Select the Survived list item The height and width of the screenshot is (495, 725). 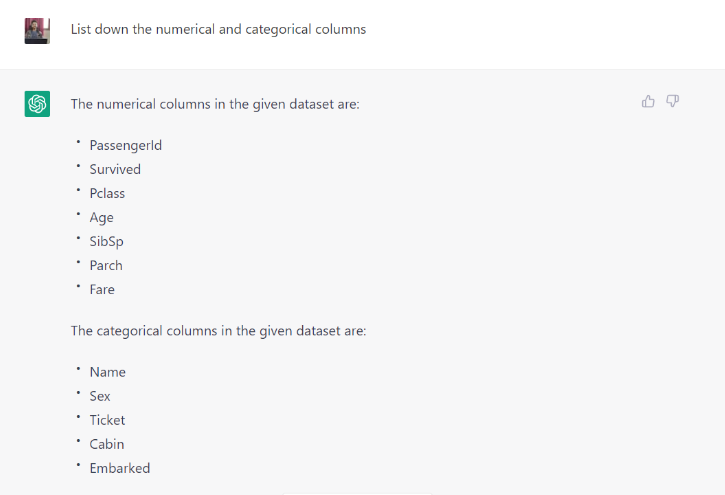[x=115, y=169]
